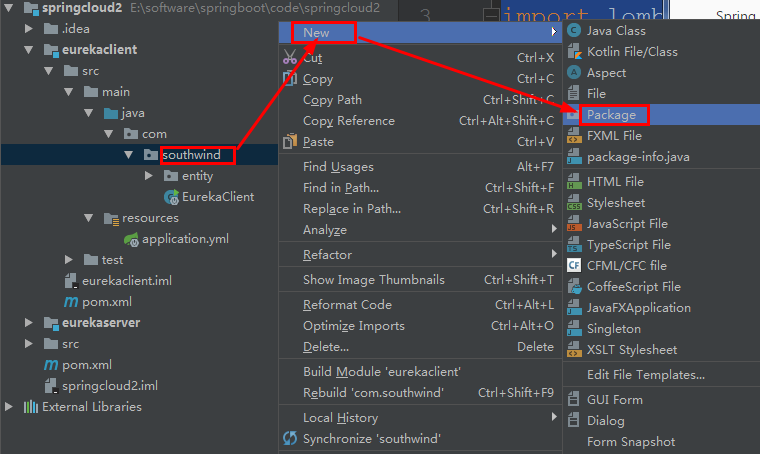Click the External Libraries icon
The width and height of the screenshot is (760, 454).
pos(31,407)
